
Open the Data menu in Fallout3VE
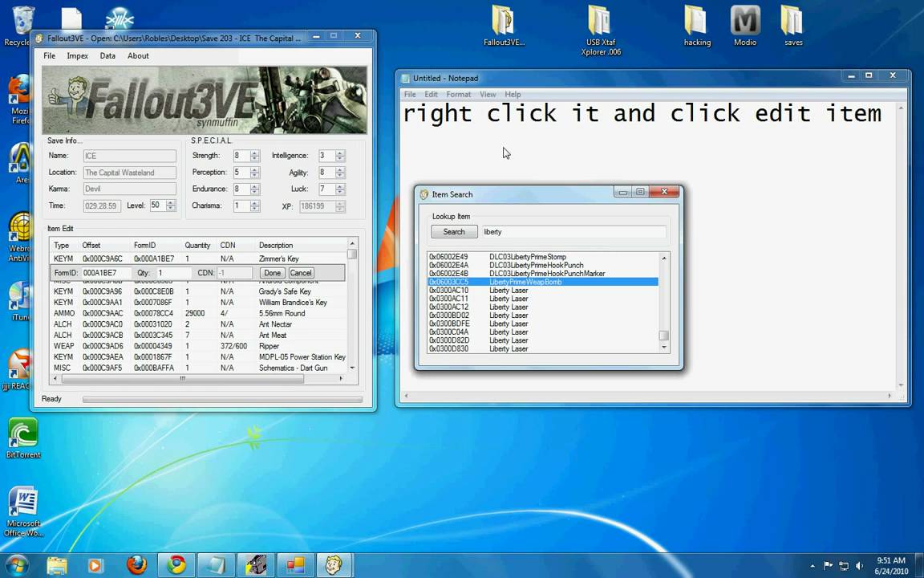point(107,55)
